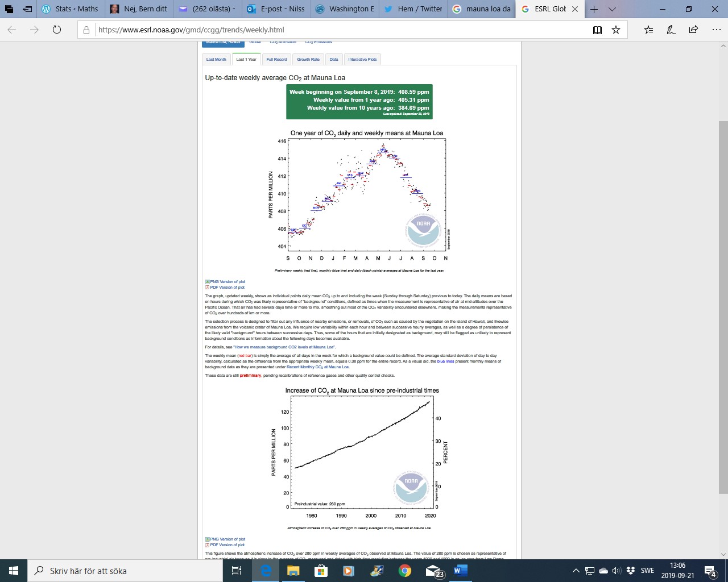
Task: Click the URL address bar
Action: (x=341, y=30)
